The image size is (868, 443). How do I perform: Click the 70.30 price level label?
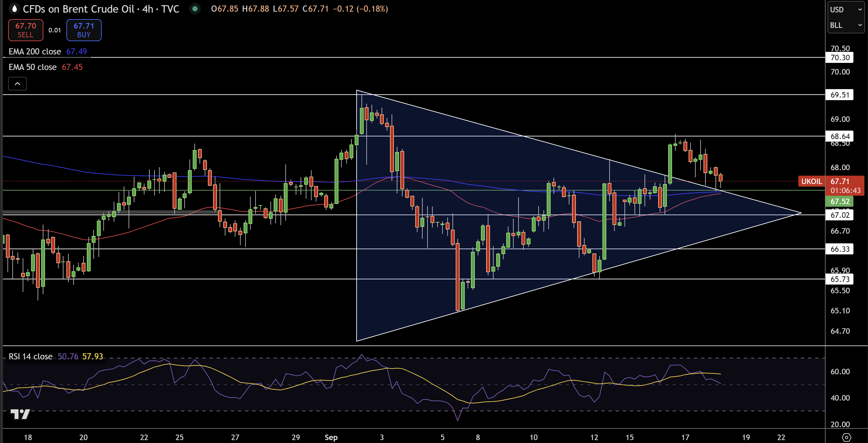[x=840, y=58]
